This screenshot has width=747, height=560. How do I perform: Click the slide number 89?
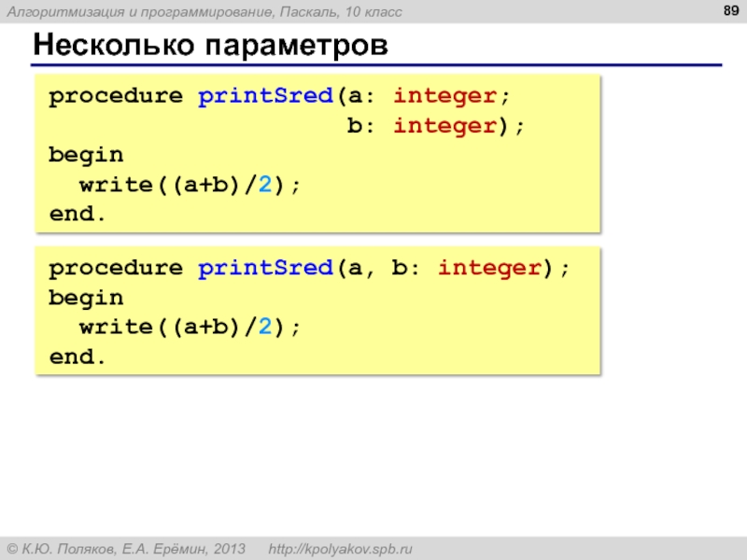click(x=731, y=10)
